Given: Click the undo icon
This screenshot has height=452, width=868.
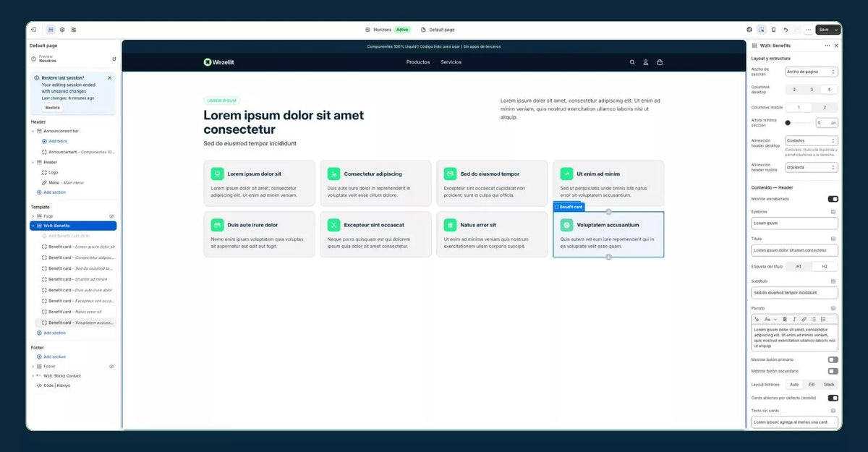Looking at the screenshot, I should [x=786, y=30].
